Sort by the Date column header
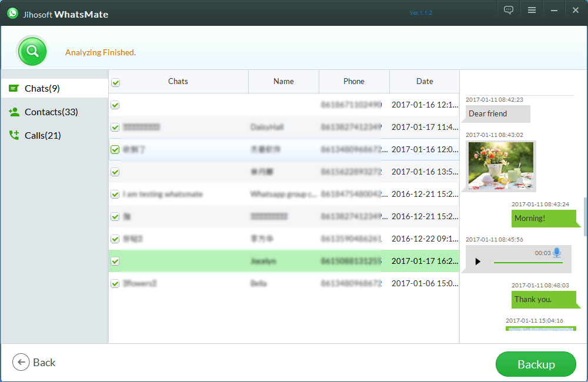The width and height of the screenshot is (588, 382). click(425, 81)
